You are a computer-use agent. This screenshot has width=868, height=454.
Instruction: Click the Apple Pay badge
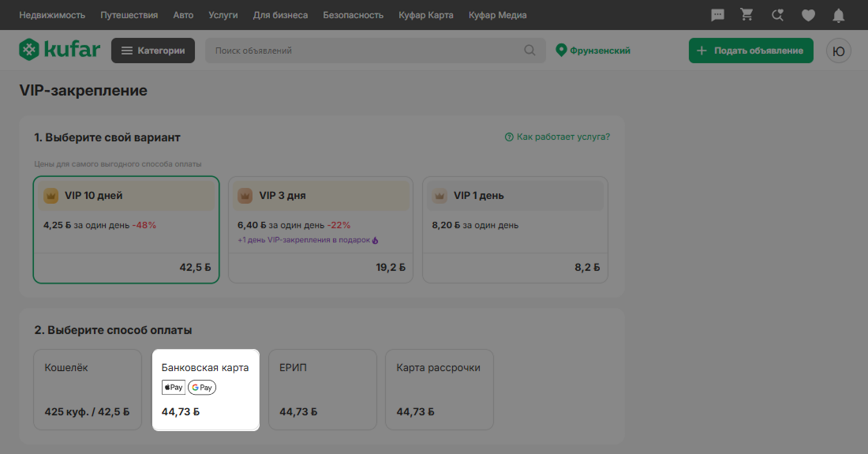174,388
